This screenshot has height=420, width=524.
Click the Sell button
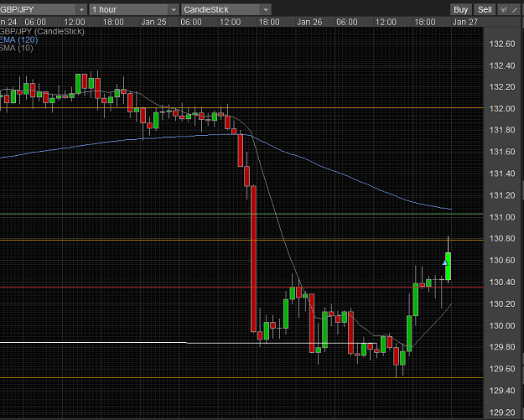tap(485, 10)
